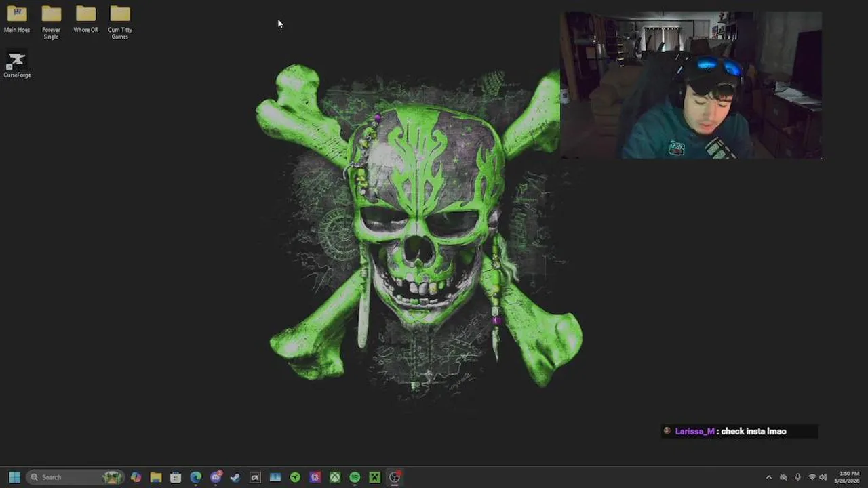Click the crossed-out cloud tray icon
Image resolution: width=868 pixels, height=488 pixels.
tap(783, 477)
